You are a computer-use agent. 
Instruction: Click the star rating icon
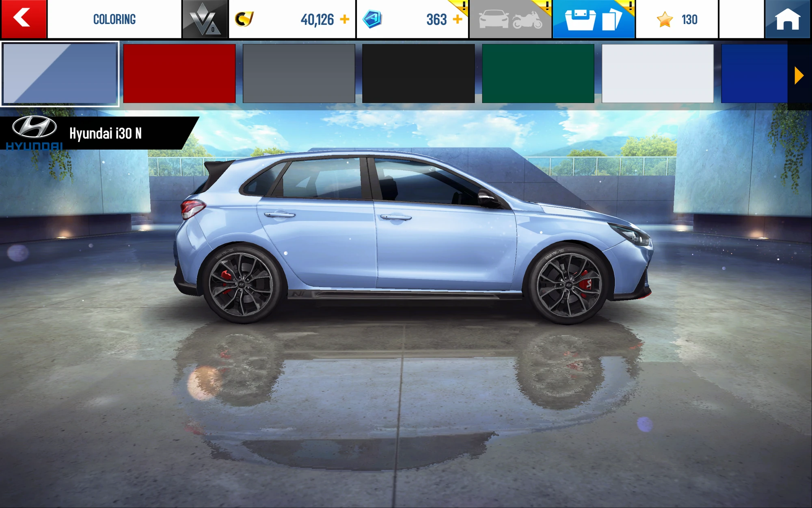click(665, 18)
